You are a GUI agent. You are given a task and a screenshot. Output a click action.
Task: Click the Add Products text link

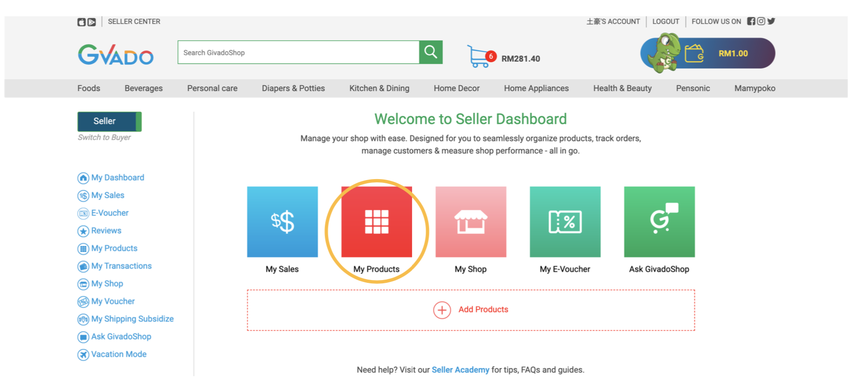483,310
